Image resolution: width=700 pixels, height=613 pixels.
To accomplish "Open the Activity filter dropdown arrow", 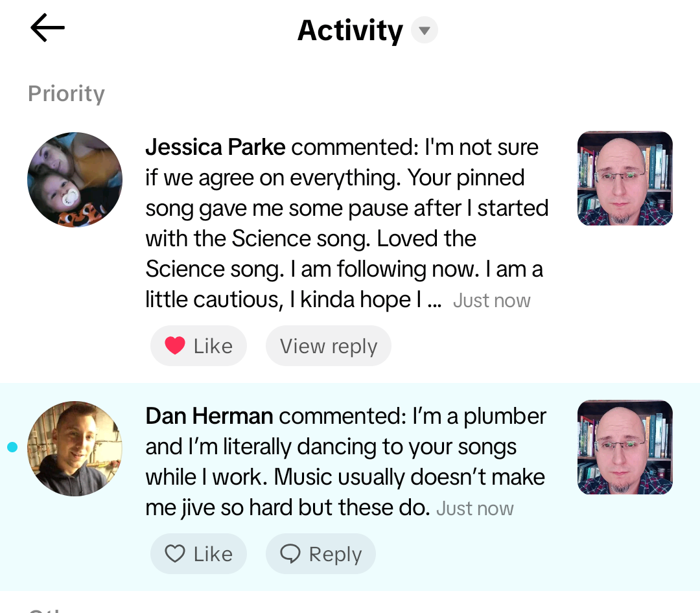I will [x=425, y=30].
